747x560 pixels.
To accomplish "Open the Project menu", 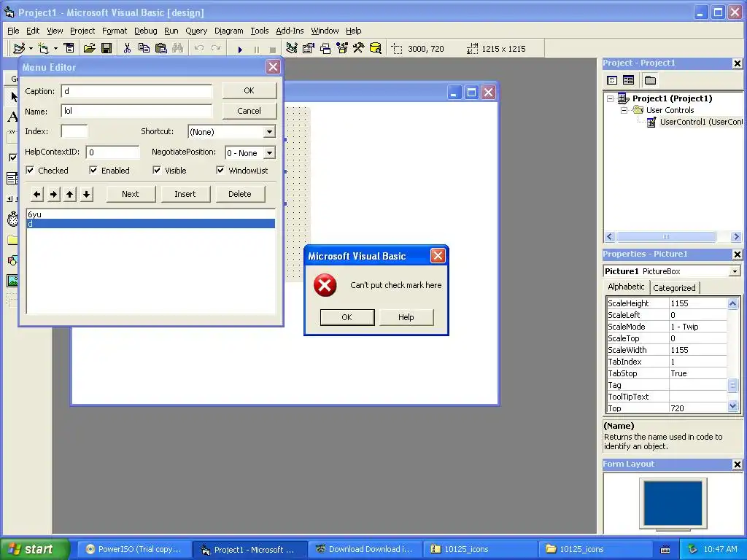I will [82, 31].
